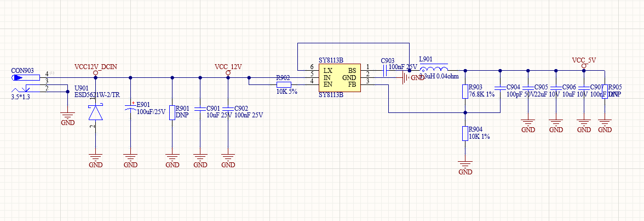Select the C902 100nF capacitor symbol
The image size is (644, 221).
tap(228, 108)
